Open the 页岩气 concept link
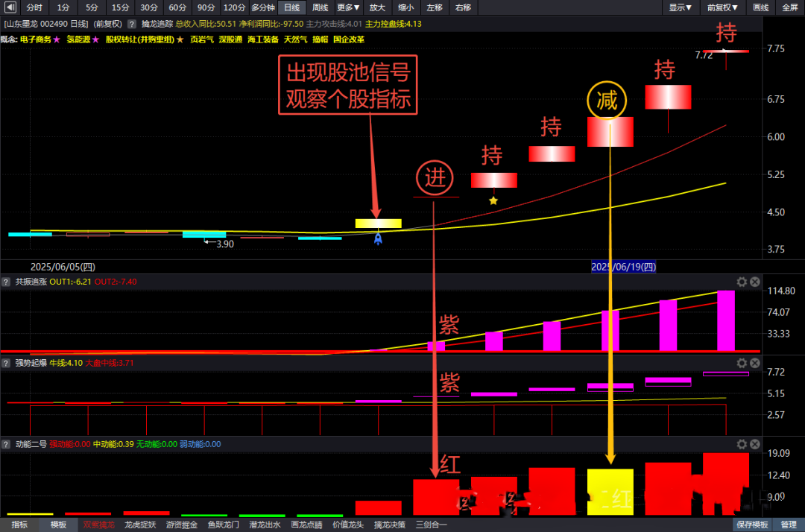The image size is (805, 532). coord(202,39)
